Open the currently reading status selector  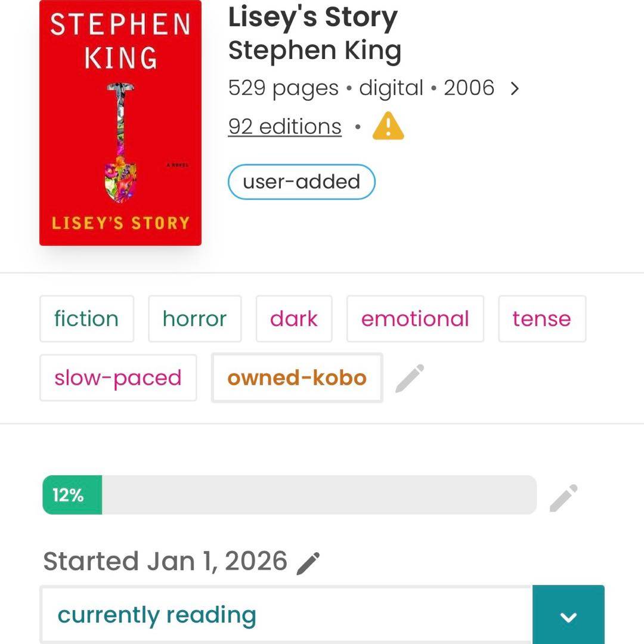click(286, 615)
